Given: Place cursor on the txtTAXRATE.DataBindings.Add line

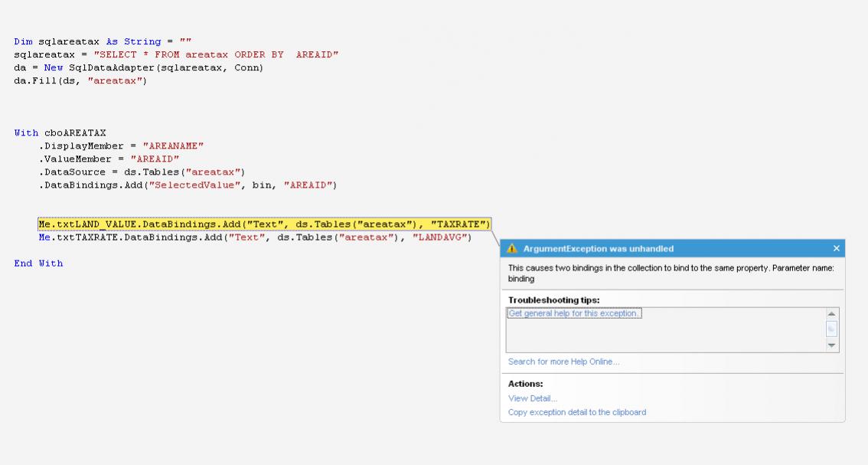Looking at the screenshot, I should (x=255, y=237).
